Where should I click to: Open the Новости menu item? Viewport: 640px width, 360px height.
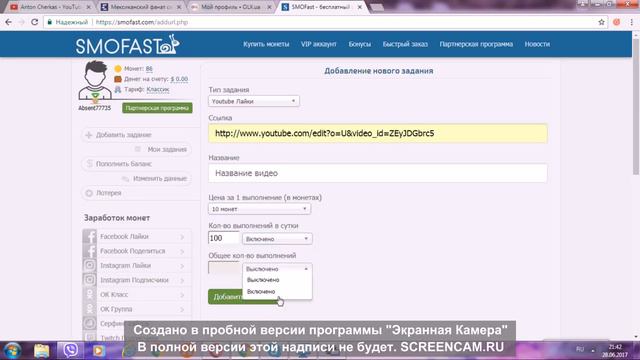[537, 44]
